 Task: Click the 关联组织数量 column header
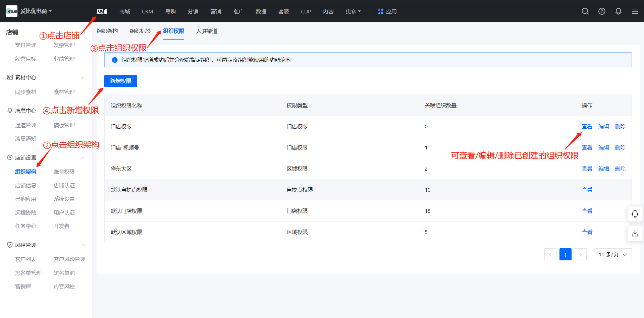pos(440,105)
